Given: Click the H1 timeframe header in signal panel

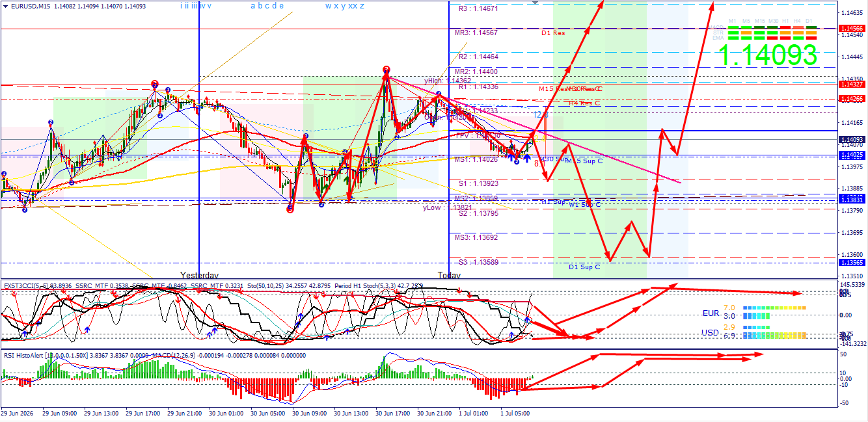Looking at the screenshot, I should [785, 21].
